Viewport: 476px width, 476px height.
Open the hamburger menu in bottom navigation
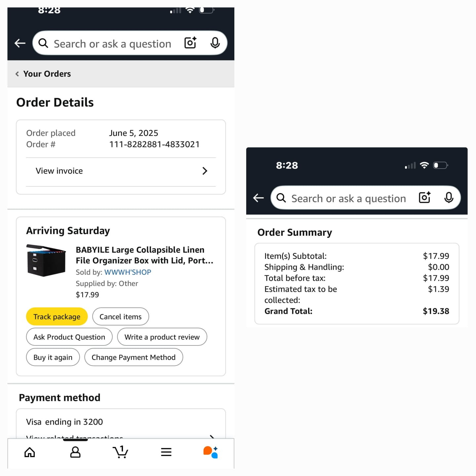pos(166,452)
